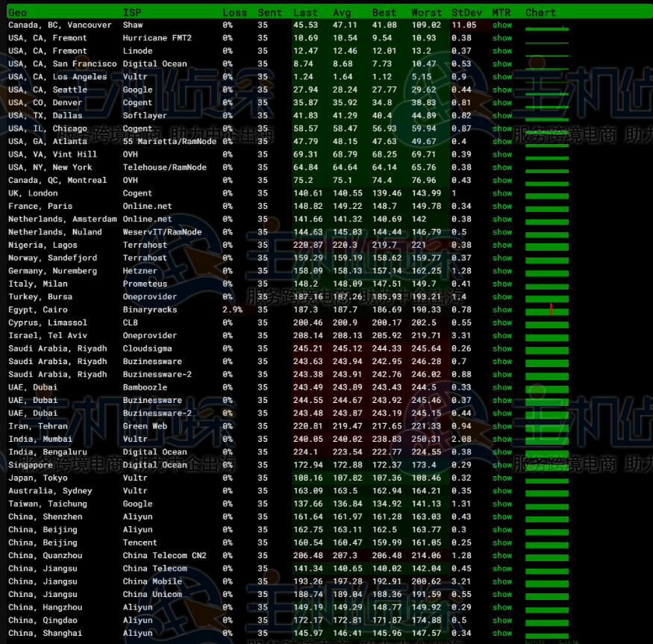Screen dimensions: 653x644
Task: Open MTR for Quanzhou China Telecom CN2
Action: 502,556
